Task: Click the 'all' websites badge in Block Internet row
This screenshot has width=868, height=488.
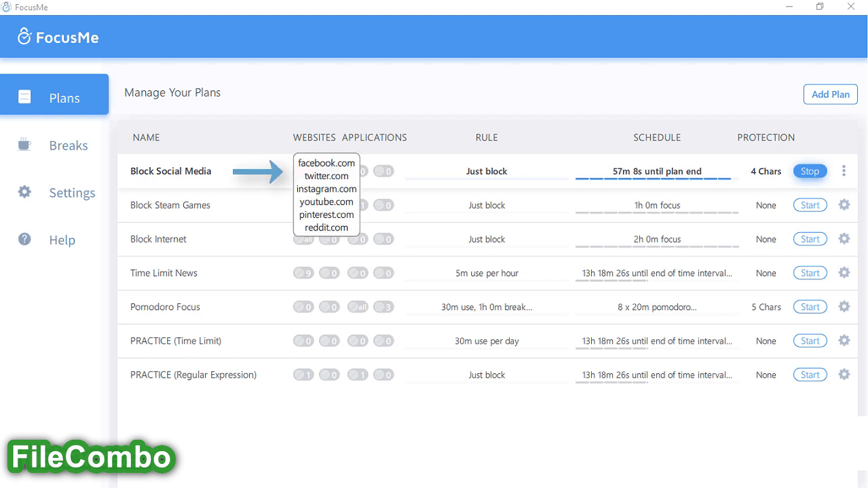Action: click(304, 239)
